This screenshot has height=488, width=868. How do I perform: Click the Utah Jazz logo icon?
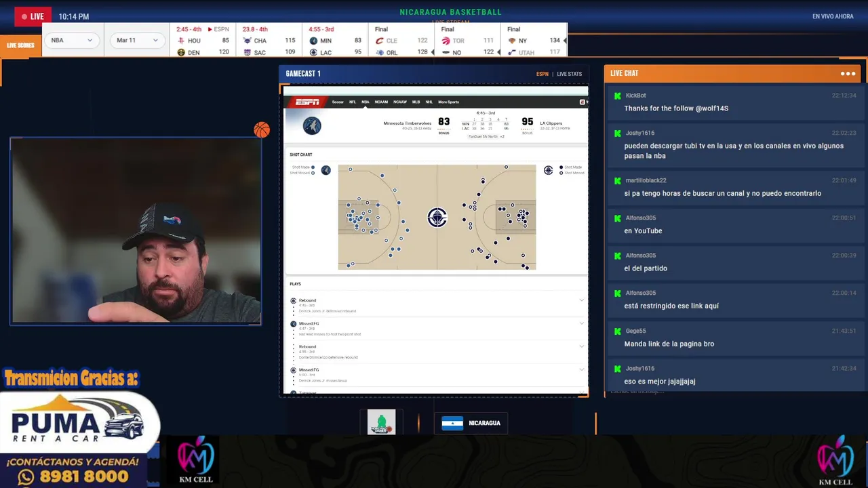pyautogui.click(x=512, y=52)
